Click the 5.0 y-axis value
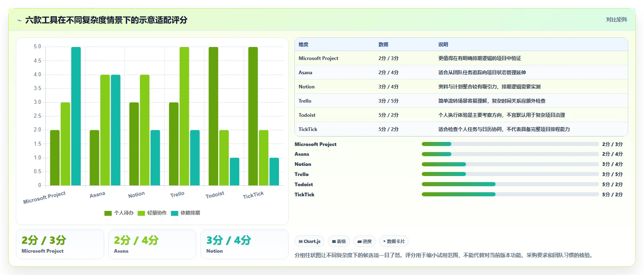 coord(37,47)
